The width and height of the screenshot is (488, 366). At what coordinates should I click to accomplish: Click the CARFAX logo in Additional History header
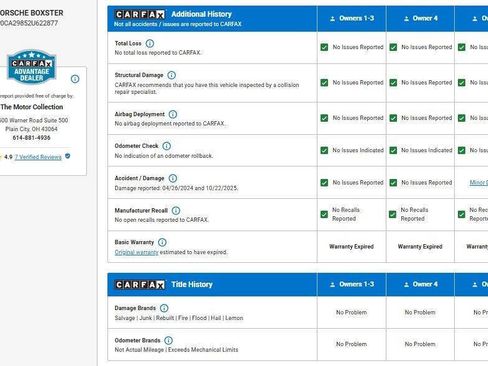pos(140,14)
